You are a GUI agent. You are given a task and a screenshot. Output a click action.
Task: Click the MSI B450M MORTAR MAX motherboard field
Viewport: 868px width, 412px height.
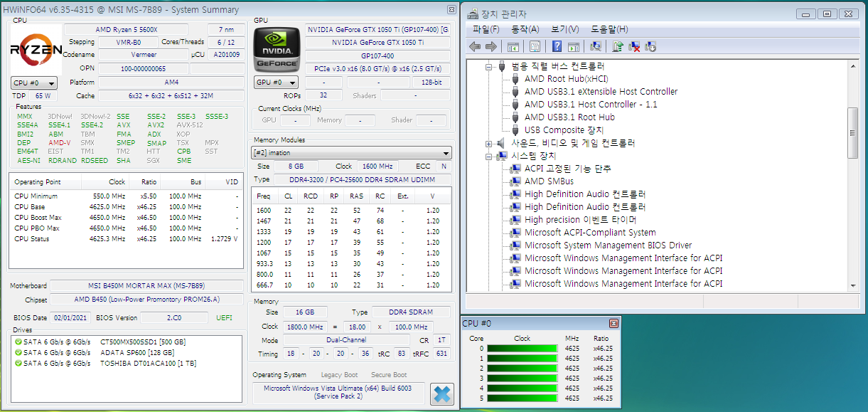[146, 286]
